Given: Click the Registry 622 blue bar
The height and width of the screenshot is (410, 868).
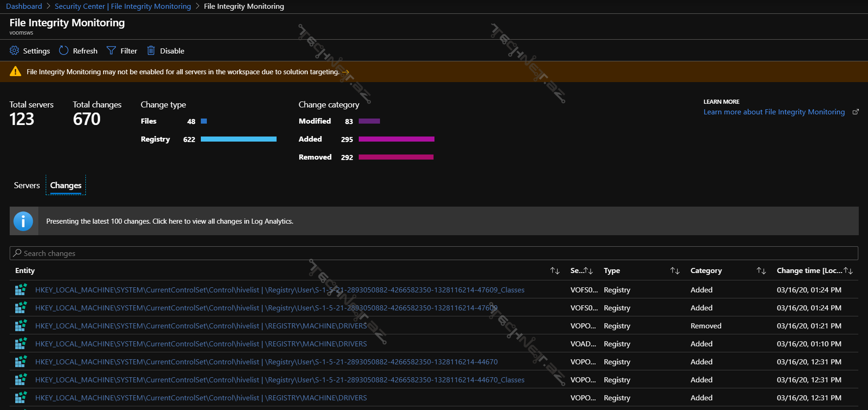Looking at the screenshot, I should pyautogui.click(x=239, y=139).
